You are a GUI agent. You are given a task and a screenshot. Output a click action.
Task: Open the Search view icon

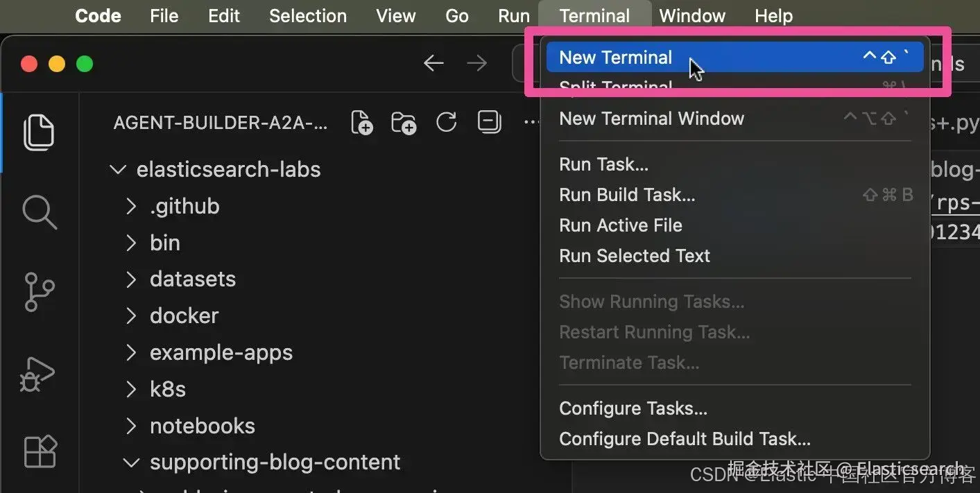39,211
